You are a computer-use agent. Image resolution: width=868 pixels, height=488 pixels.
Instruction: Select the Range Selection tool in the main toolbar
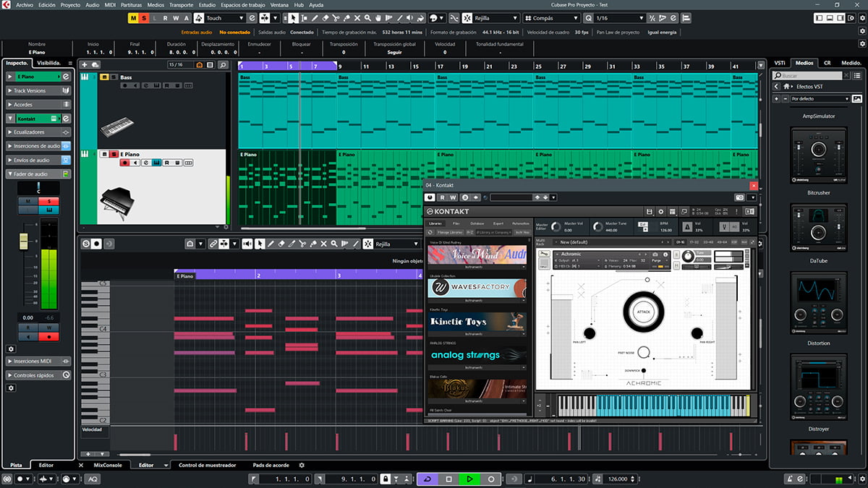[x=304, y=17]
